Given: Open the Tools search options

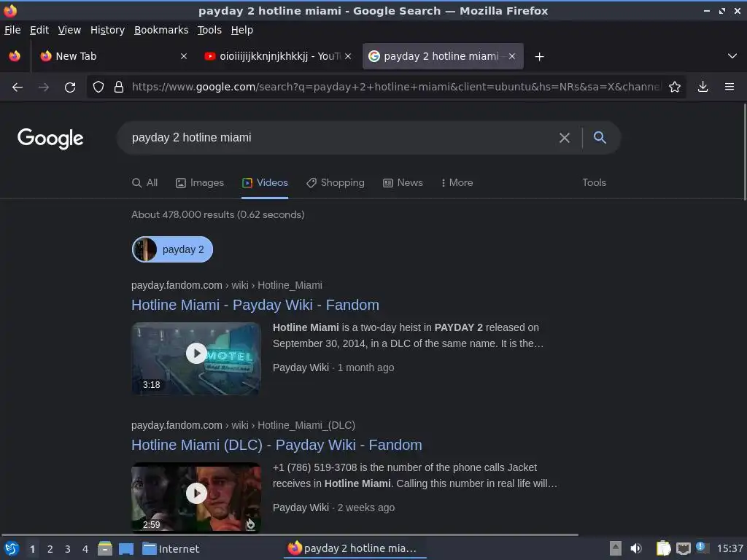Looking at the screenshot, I should [x=594, y=183].
